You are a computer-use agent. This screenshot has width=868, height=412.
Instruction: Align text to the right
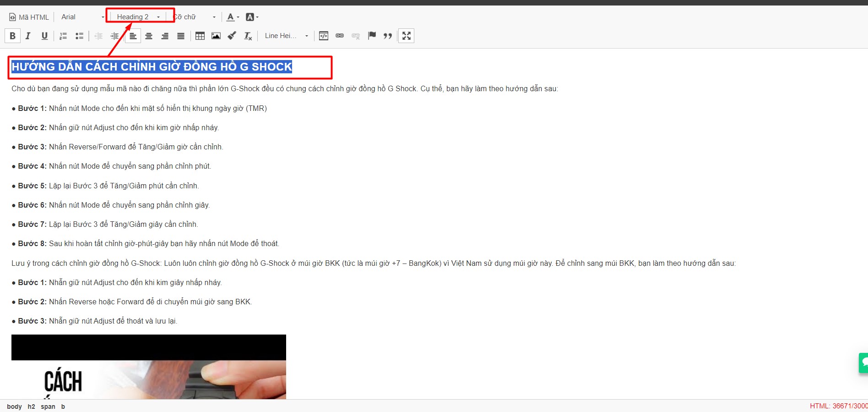[165, 36]
